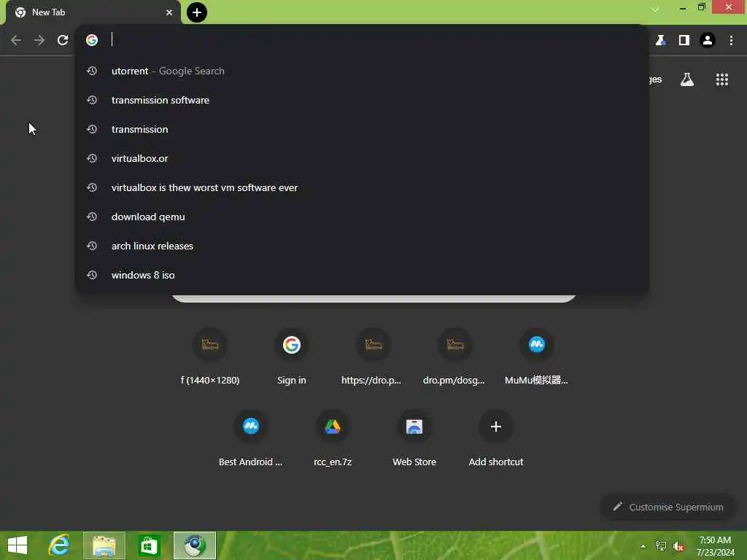747x560 pixels.
Task: Open the f (1440×1280) shortcut
Action: (210, 356)
